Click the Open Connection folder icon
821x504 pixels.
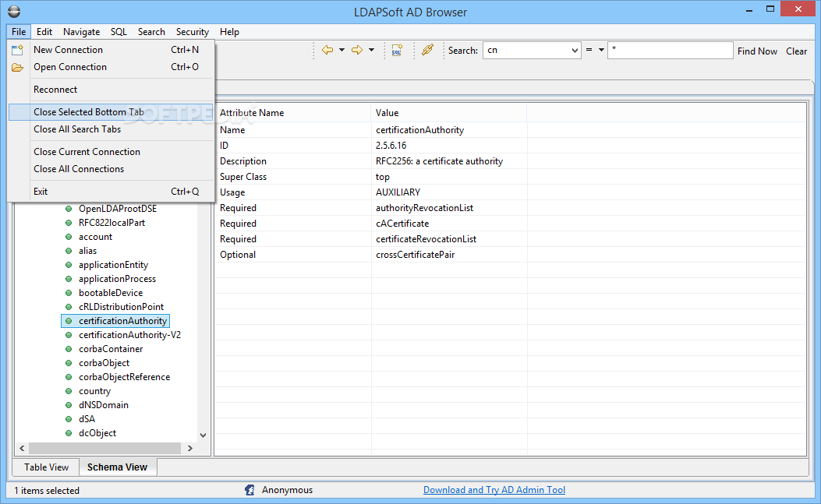click(x=18, y=68)
